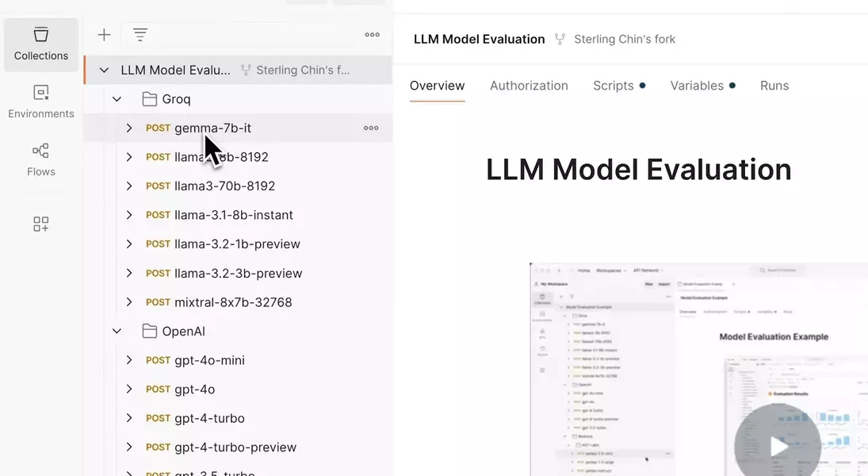
Task: Expand the llama3-70b-8192 request chevron
Action: coord(129,186)
